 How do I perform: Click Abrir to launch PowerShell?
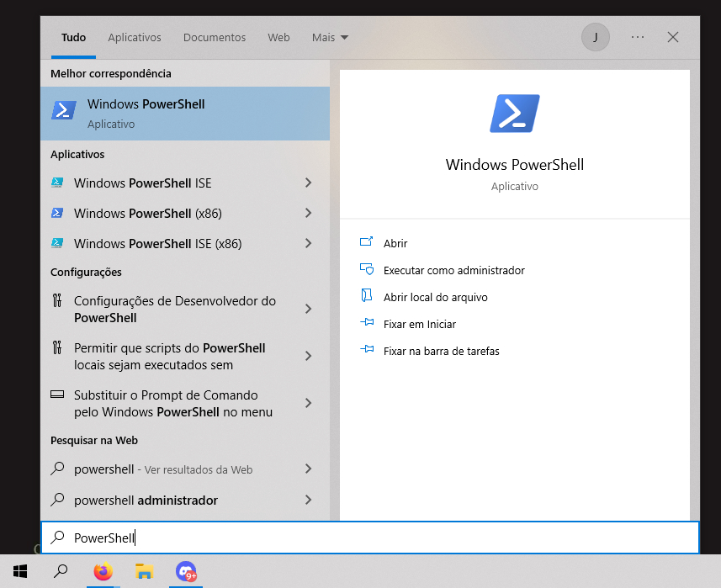pyautogui.click(x=395, y=243)
